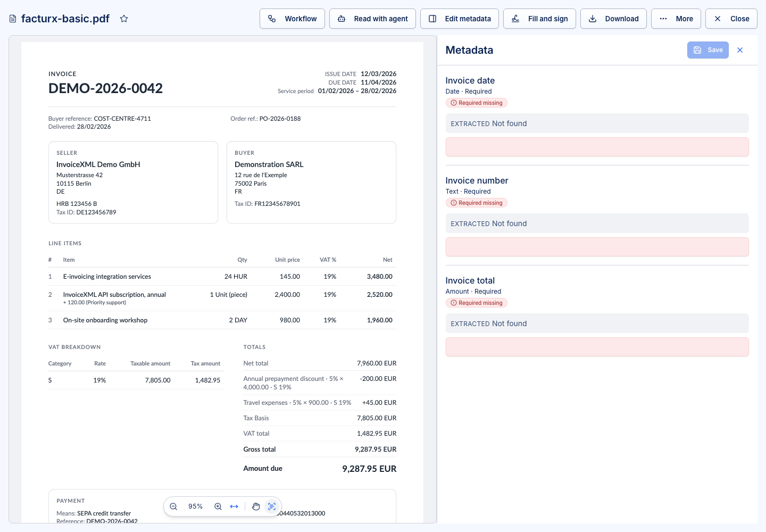
Task: Save the metadata changes
Action: tap(708, 50)
